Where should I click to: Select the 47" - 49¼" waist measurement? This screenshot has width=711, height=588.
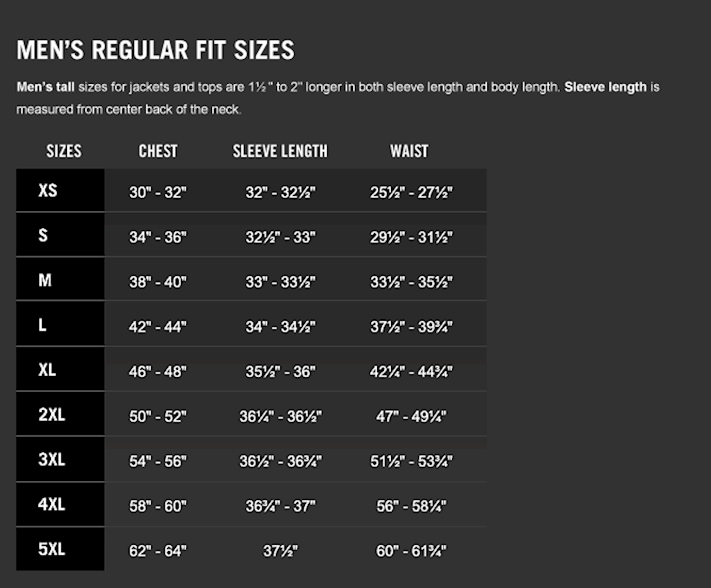tap(411, 417)
